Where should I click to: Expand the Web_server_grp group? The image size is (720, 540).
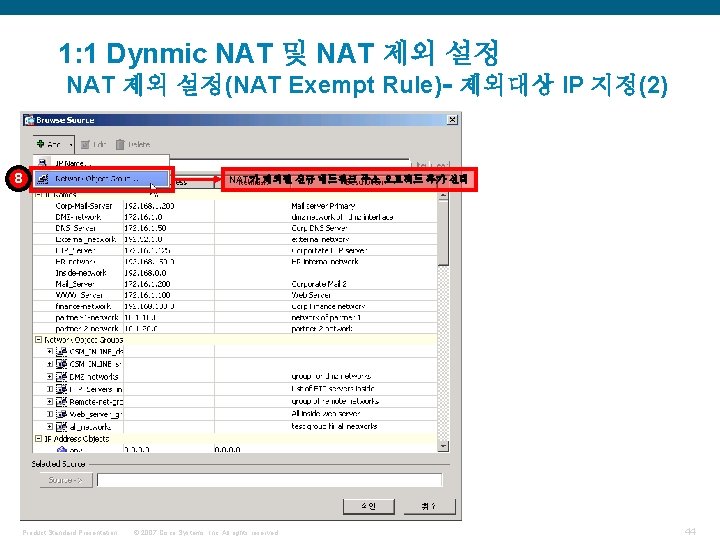click(x=50, y=414)
